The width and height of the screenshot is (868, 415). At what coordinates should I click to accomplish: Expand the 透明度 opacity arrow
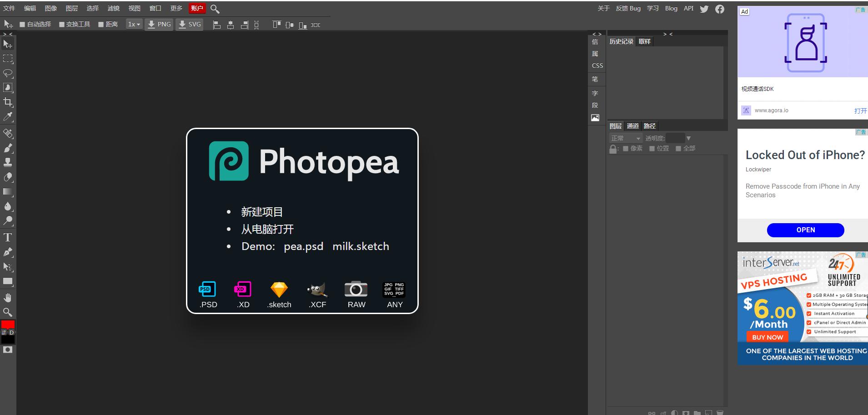pos(688,138)
